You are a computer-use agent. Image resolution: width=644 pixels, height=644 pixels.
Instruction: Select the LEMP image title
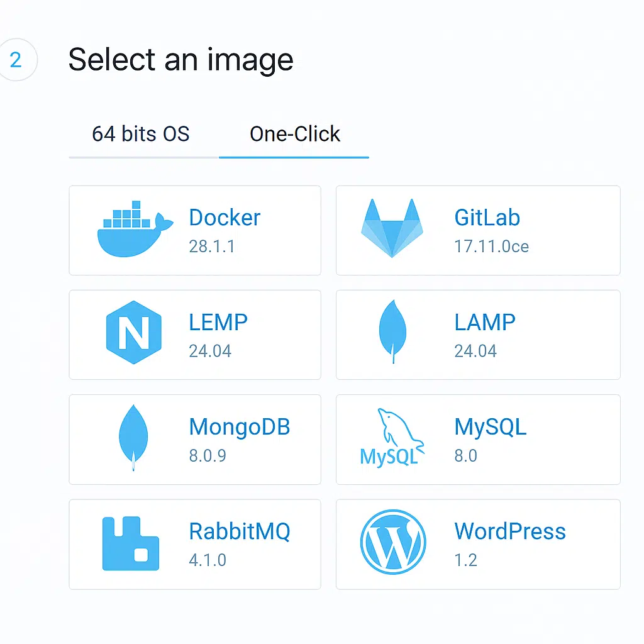(218, 322)
